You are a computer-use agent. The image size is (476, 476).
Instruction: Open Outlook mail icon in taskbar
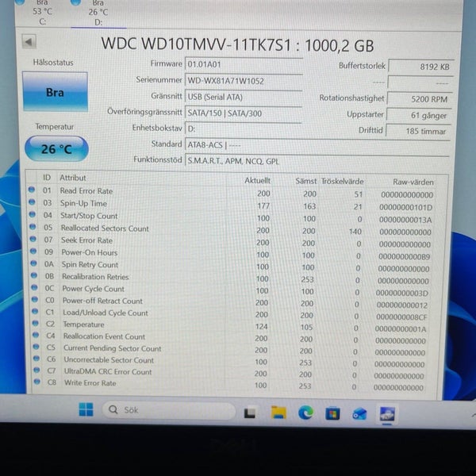(359, 414)
